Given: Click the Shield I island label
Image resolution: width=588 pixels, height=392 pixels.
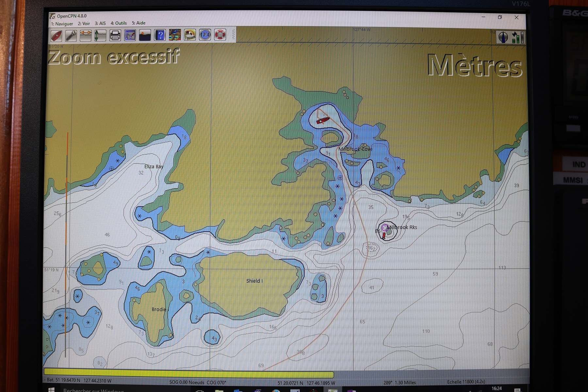Looking at the screenshot, I should tap(254, 281).
